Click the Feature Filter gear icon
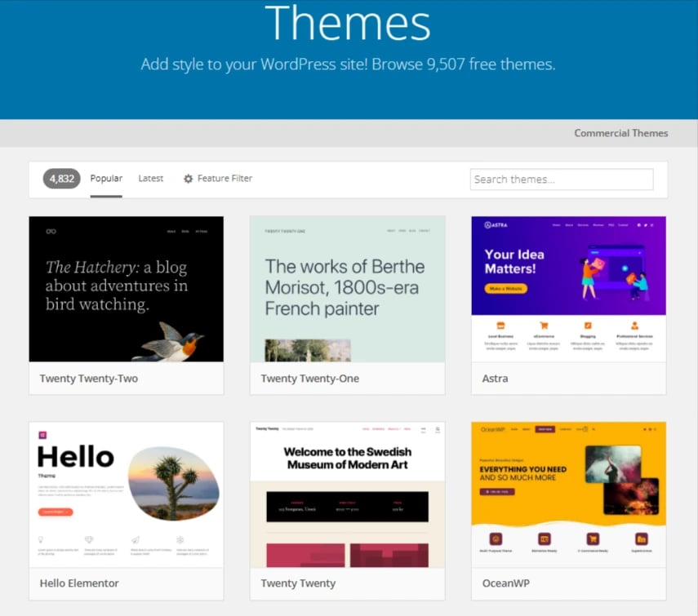This screenshot has width=698, height=616. click(x=189, y=179)
